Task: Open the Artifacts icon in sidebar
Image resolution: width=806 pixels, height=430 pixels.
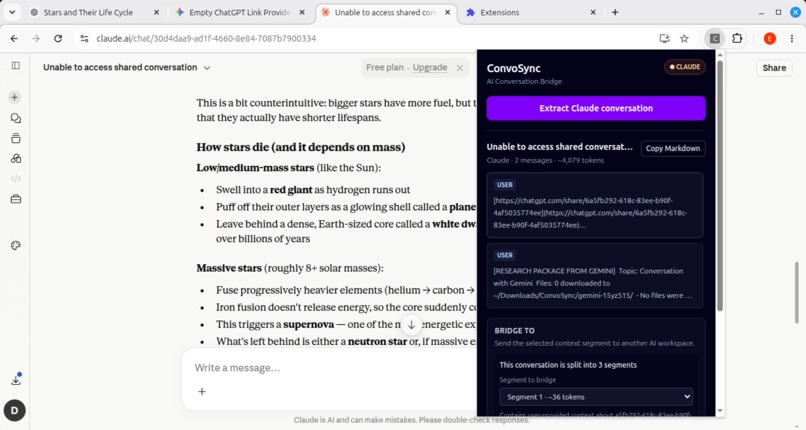Action: 16,158
